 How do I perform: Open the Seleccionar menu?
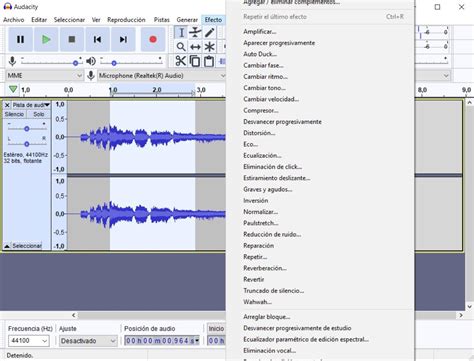point(69,20)
